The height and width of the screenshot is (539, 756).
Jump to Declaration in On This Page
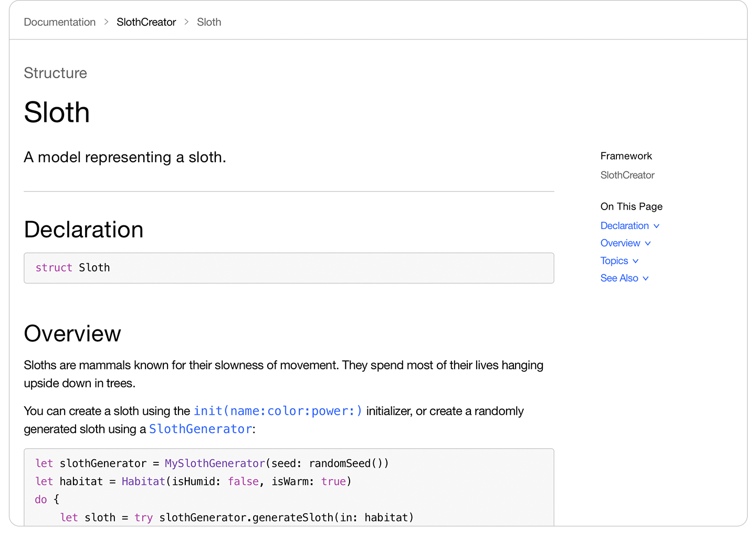tap(625, 226)
